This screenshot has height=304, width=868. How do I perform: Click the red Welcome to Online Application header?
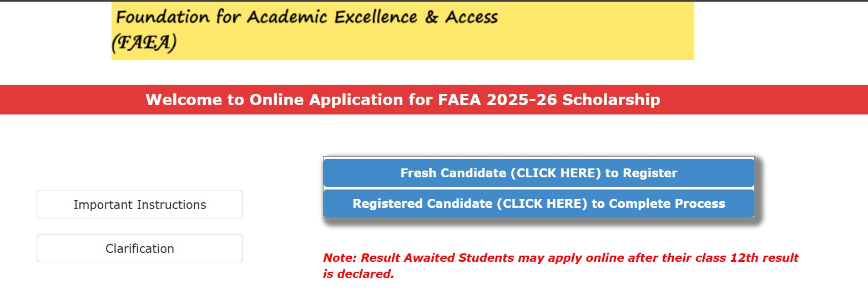point(434,99)
